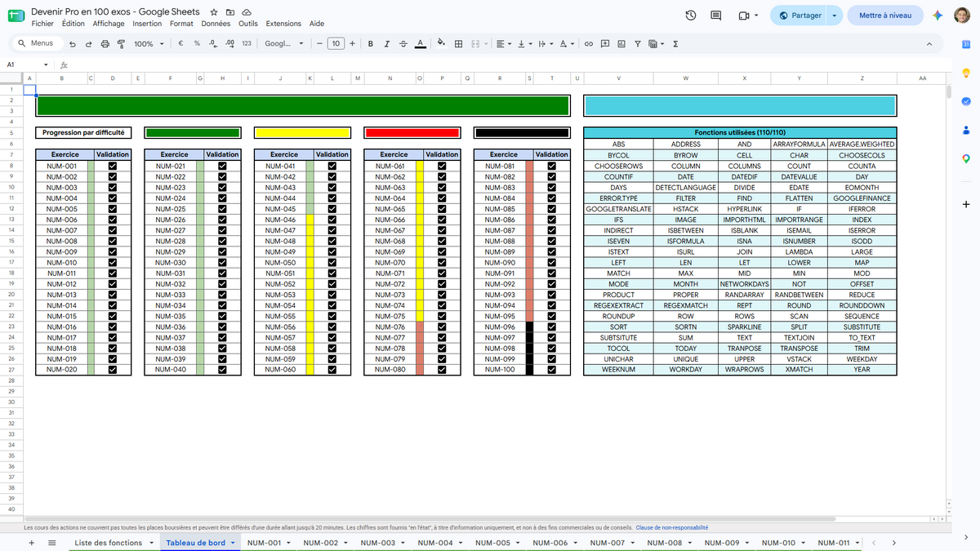Viewport: 980px width, 551px height.
Task: Activate the paint format roller
Action: [122, 44]
